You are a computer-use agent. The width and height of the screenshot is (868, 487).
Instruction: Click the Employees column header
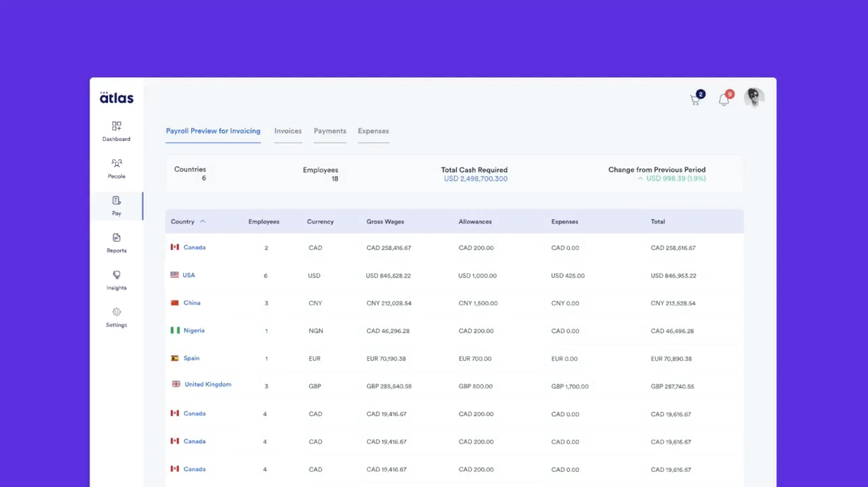click(x=264, y=222)
